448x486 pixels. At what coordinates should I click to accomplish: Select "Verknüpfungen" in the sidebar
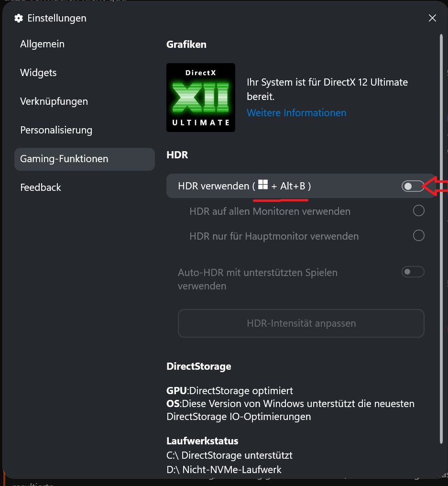(x=54, y=101)
